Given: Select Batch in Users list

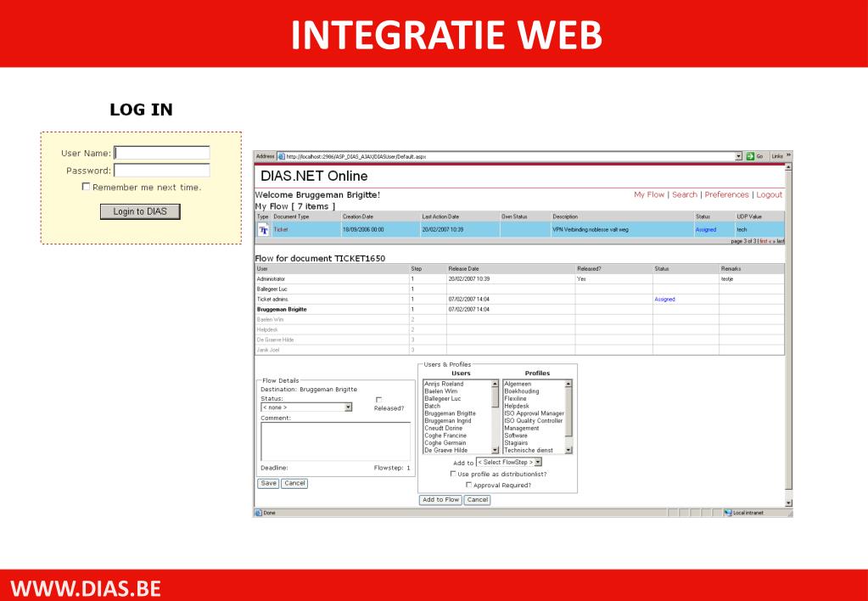Looking at the screenshot, I should pyautogui.click(x=433, y=406).
